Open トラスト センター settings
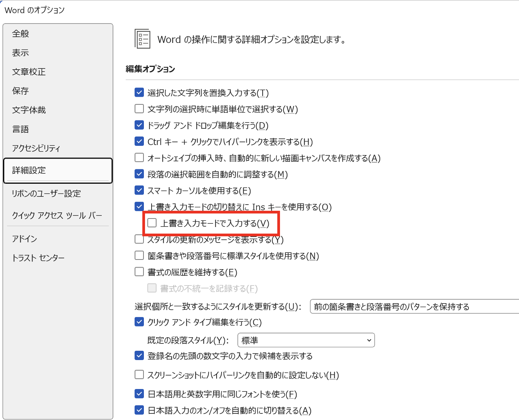 38,258
